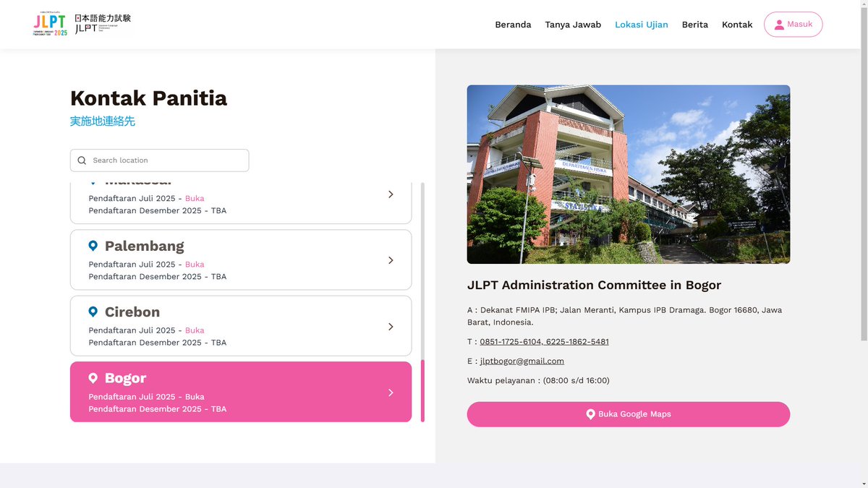Click the user icon in Masuk button
Screen dimensions: 868x488
click(779, 25)
